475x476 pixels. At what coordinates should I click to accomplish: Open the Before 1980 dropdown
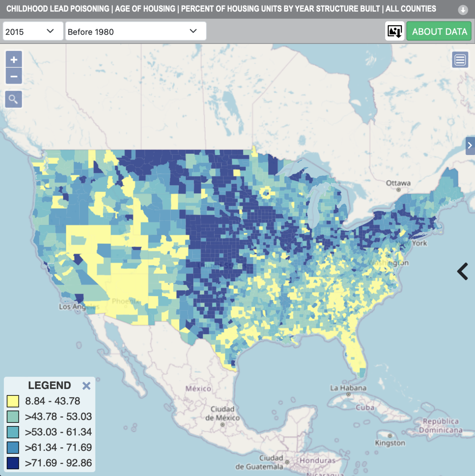click(x=135, y=31)
